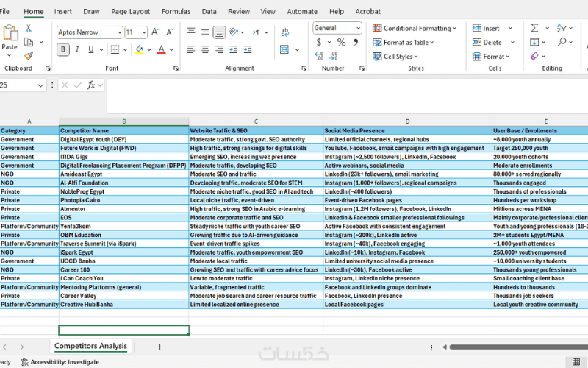Select the Format Painter brush
The height and width of the screenshot is (368, 588).
tap(29, 56)
